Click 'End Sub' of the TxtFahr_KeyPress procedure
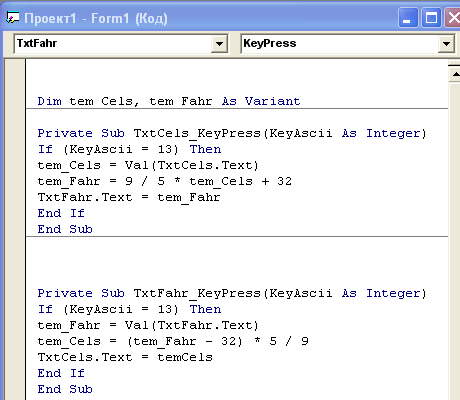The width and height of the screenshot is (460, 400). tap(65, 389)
